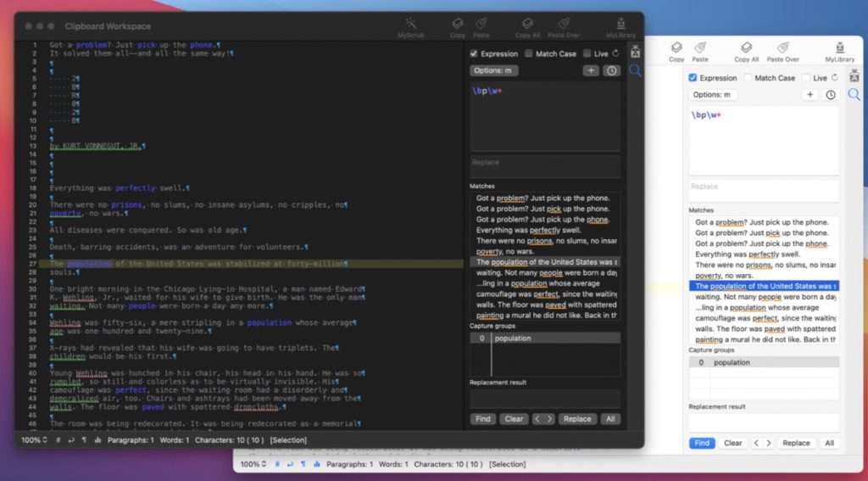Click the plus button in light search panel
This screenshot has height=481, width=868.
[x=810, y=95]
